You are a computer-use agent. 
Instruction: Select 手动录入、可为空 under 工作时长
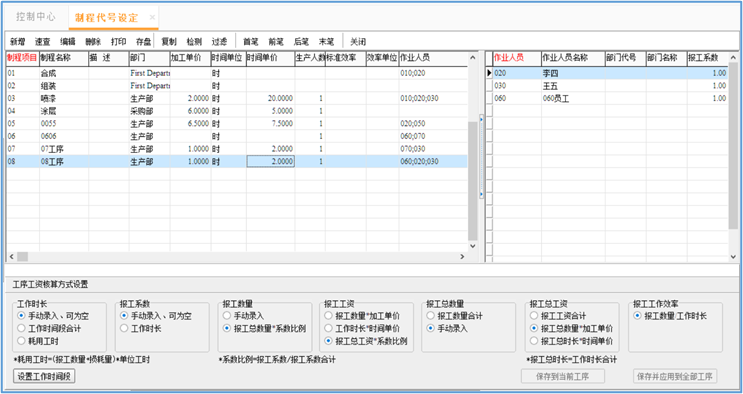tap(53, 316)
